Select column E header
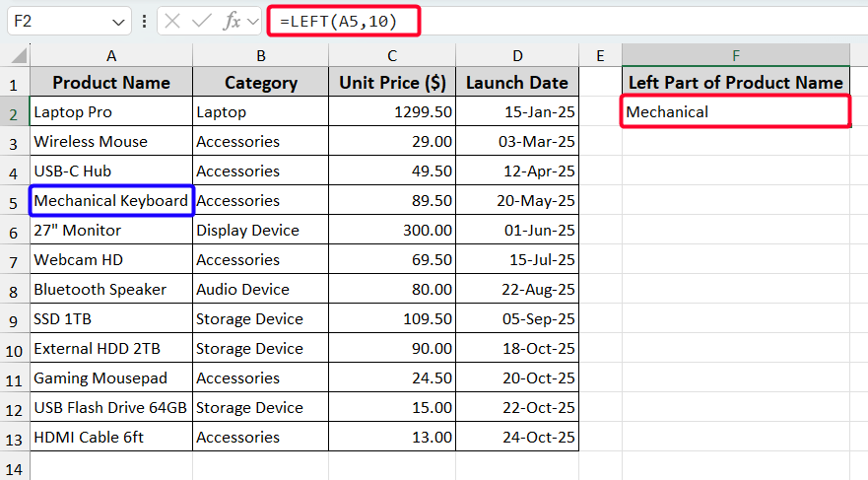This screenshot has width=868, height=480. tap(600, 55)
